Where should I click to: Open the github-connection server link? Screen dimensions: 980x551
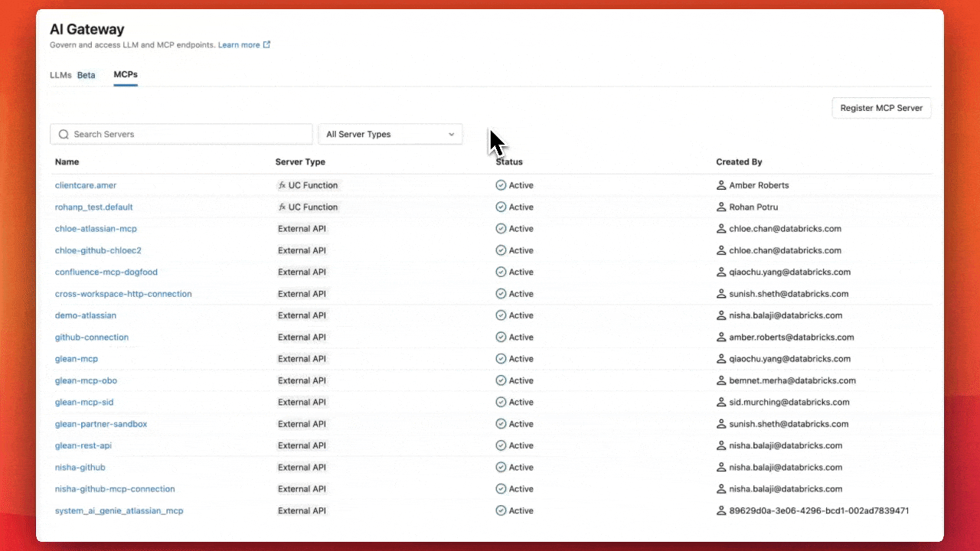(92, 337)
